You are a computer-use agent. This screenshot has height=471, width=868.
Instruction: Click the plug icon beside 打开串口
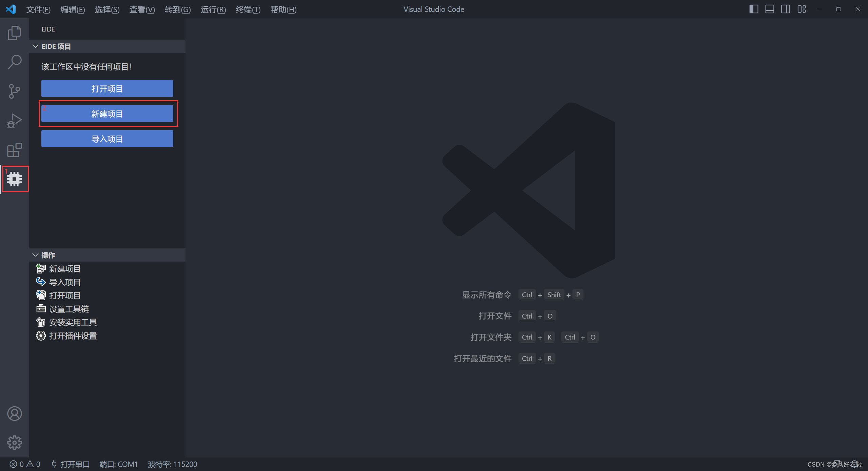click(x=54, y=464)
